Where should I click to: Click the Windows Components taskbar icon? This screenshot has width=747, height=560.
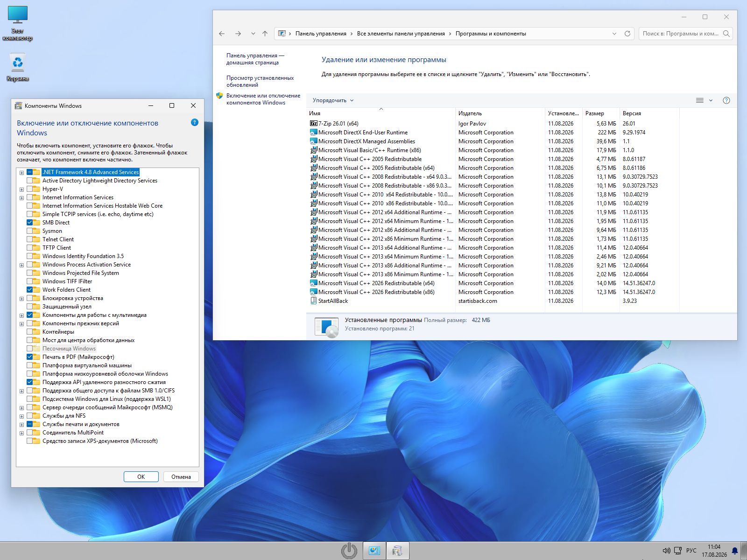pos(397,551)
